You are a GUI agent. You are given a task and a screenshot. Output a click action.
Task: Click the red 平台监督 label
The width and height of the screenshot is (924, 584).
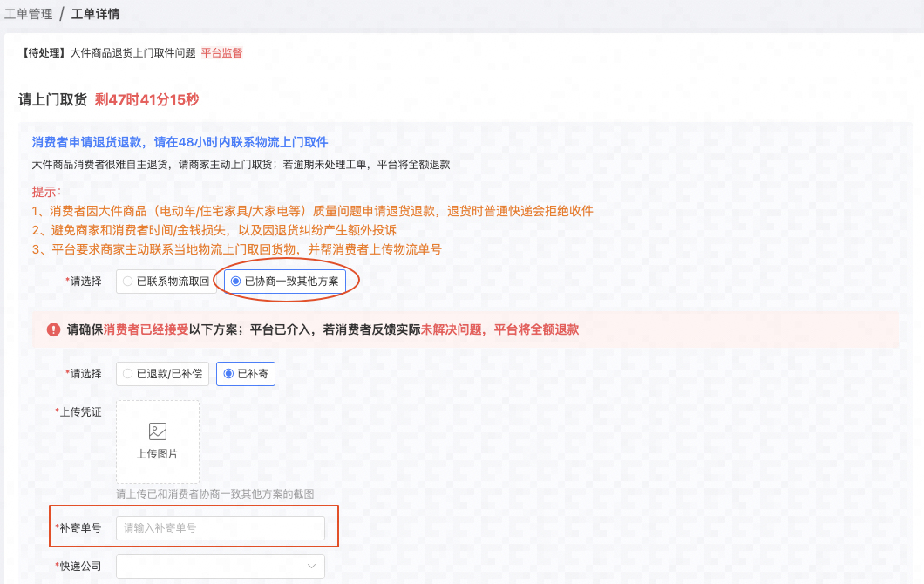click(x=222, y=52)
